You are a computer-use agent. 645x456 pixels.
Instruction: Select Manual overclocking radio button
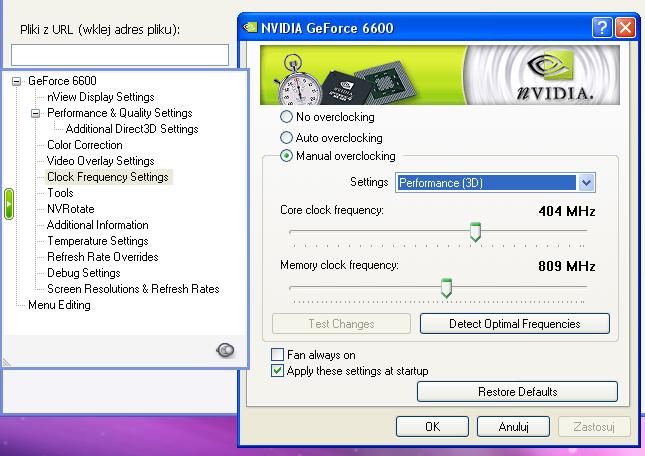click(x=286, y=156)
